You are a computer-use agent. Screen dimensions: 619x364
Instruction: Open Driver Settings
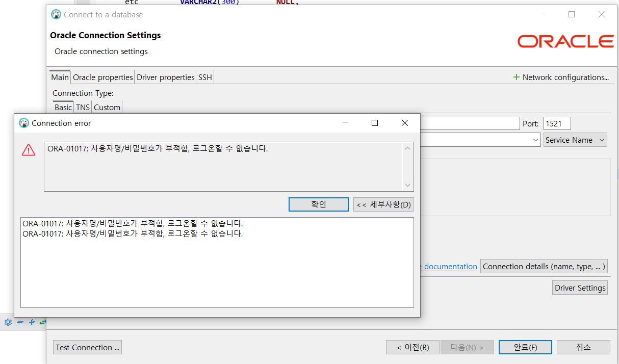pyautogui.click(x=580, y=288)
